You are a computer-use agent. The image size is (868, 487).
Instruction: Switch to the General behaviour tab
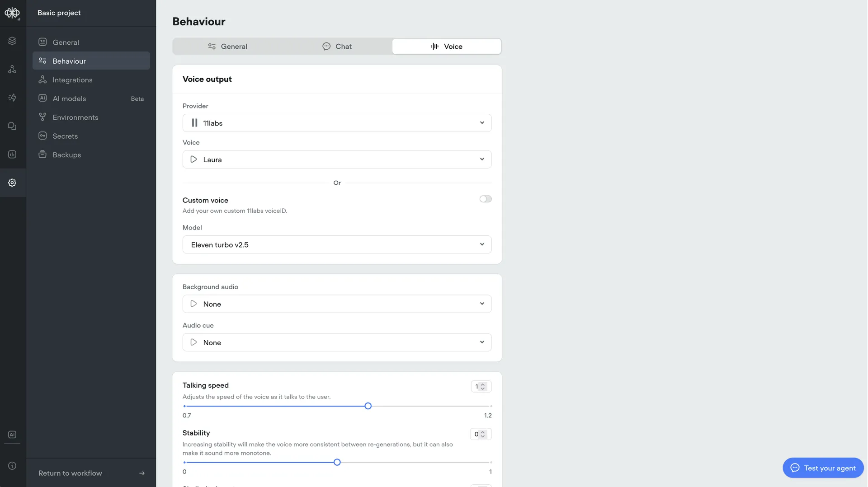click(228, 47)
